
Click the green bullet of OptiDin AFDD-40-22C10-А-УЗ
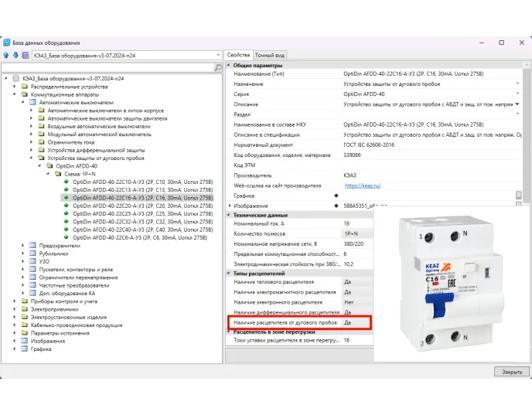[x=66, y=182]
